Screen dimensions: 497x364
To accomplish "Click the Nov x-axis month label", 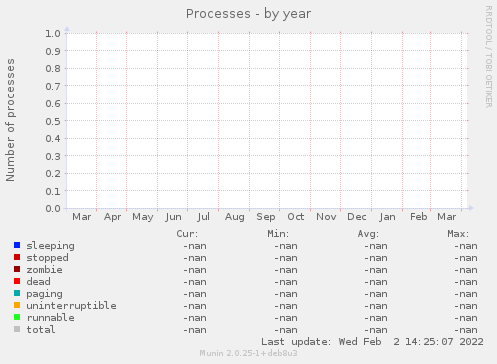I will click(x=326, y=217).
